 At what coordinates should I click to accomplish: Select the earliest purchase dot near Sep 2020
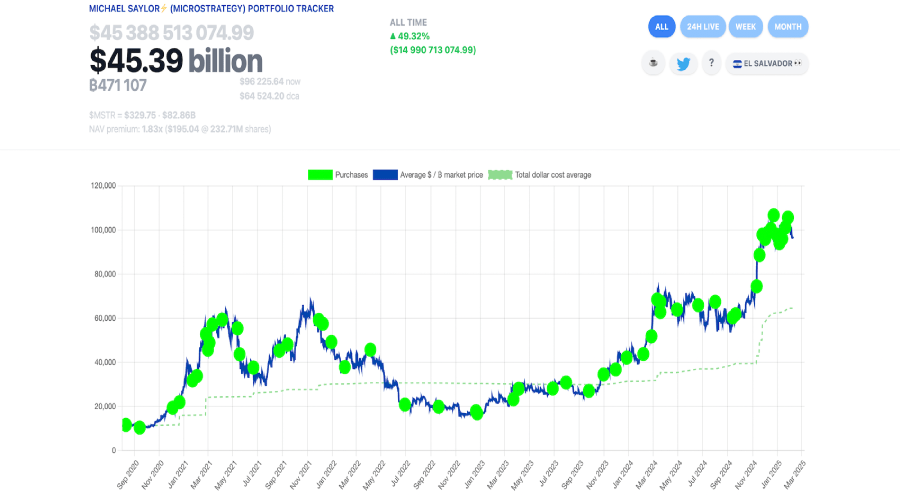126,425
